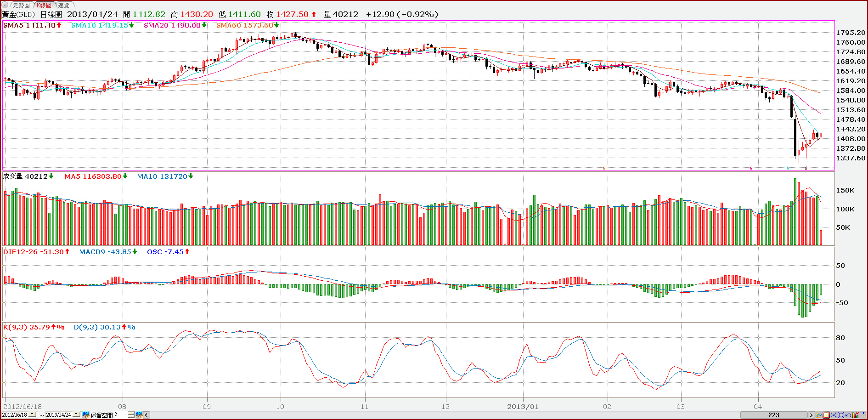
Task: Click the 黃金(GLD) title text
Action: pyautogui.click(x=18, y=14)
